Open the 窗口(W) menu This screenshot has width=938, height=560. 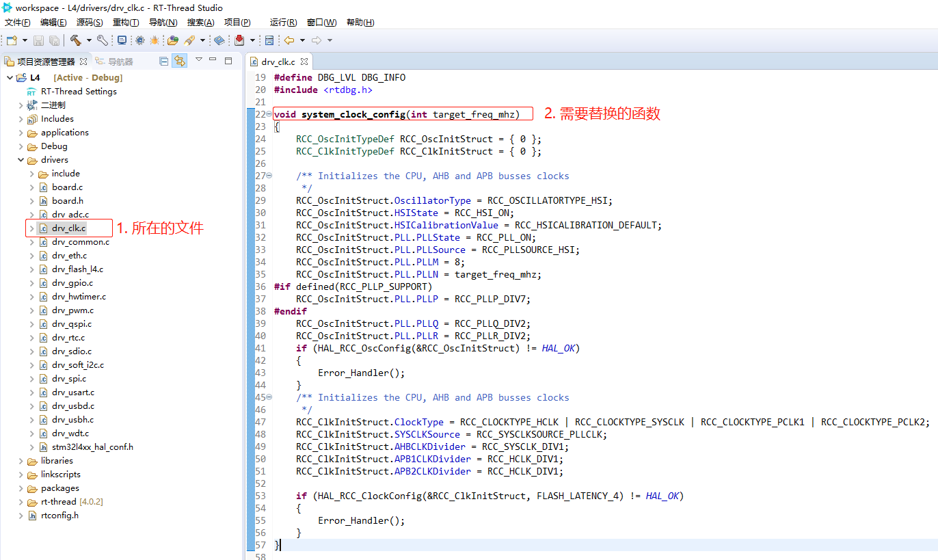tap(321, 23)
